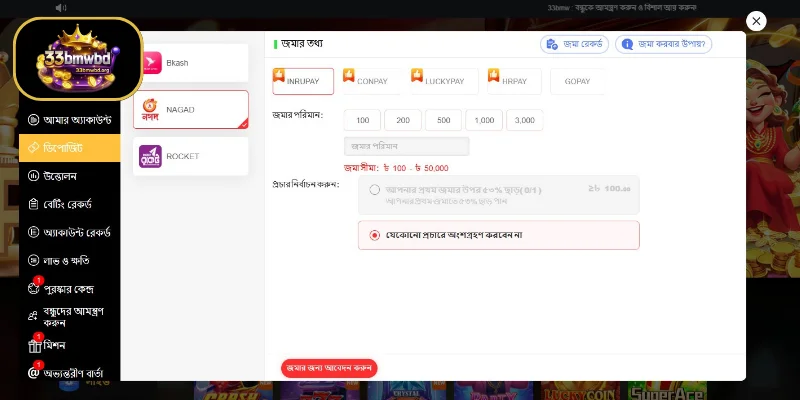The height and width of the screenshot is (400, 800).
Task: Open পুরস্কার কেন্দ্র menu item
Action: (69, 288)
